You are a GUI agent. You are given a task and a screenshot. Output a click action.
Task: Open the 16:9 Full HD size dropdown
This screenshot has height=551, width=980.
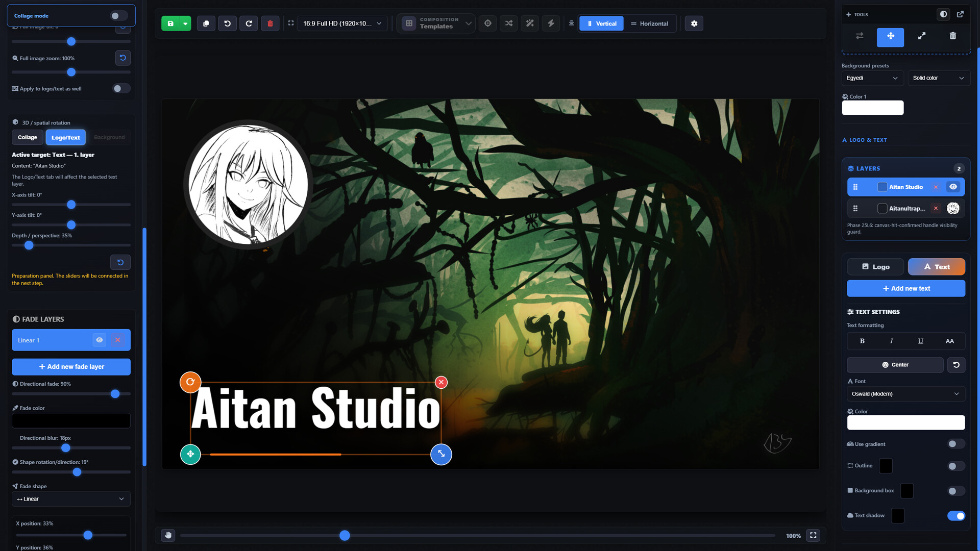pyautogui.click(x=342, y=23)
